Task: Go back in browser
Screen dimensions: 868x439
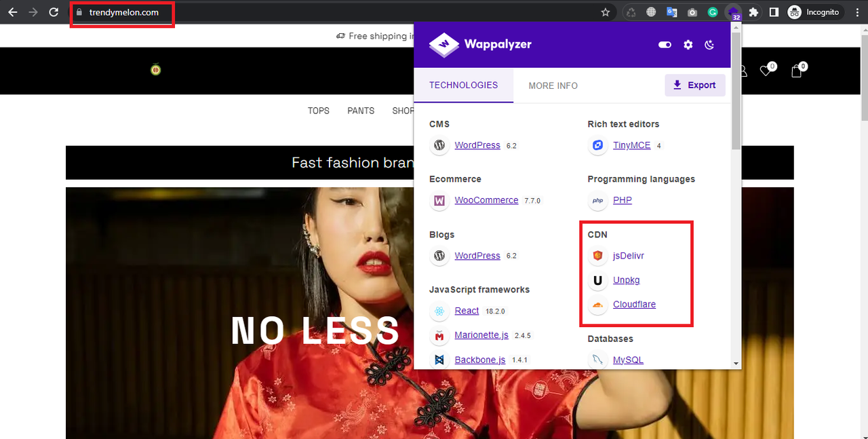Action: (x=12, y=12)
